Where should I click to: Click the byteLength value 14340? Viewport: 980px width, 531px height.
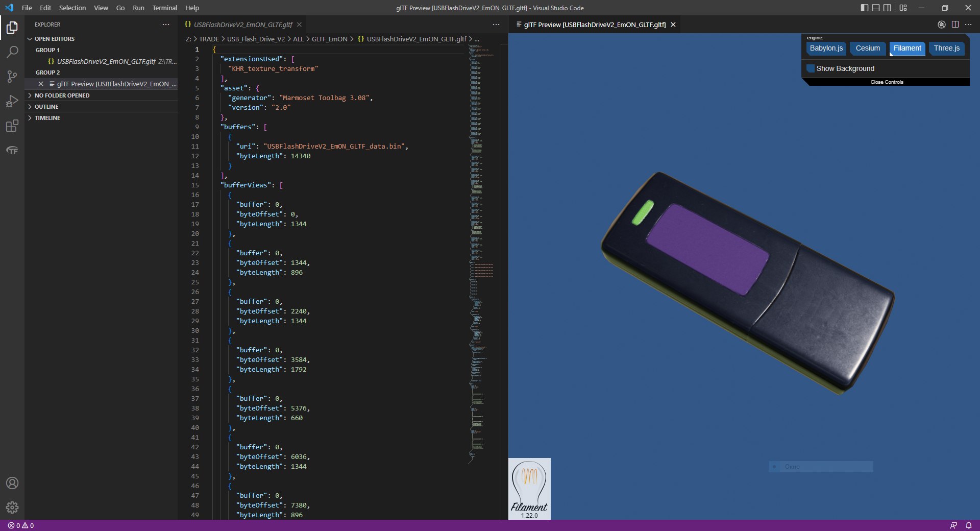(x=301, y=156)
